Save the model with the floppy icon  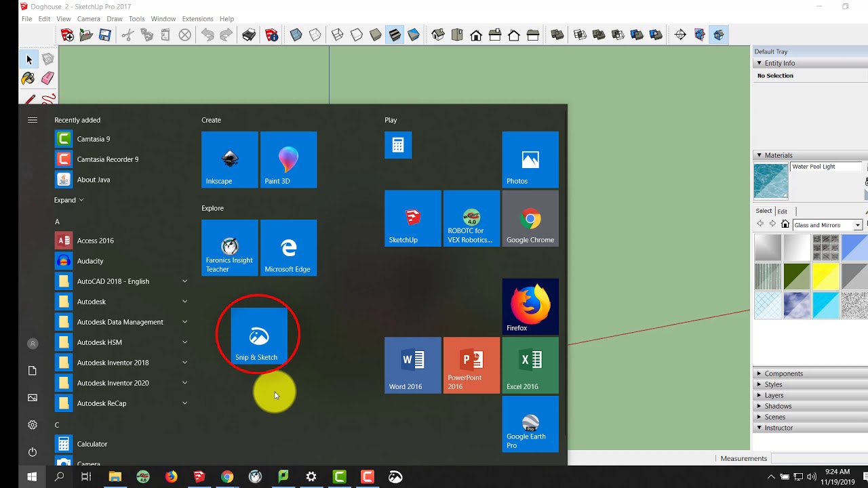[105, 35]
